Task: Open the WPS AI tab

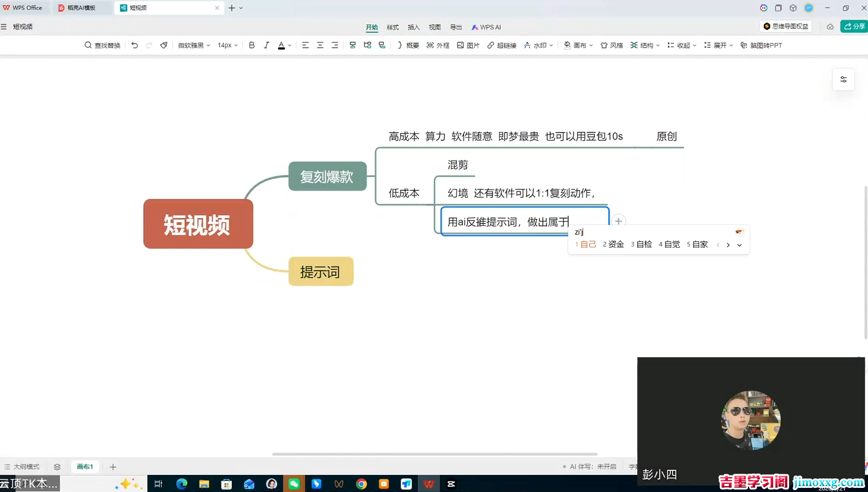Action: [486, 27]
